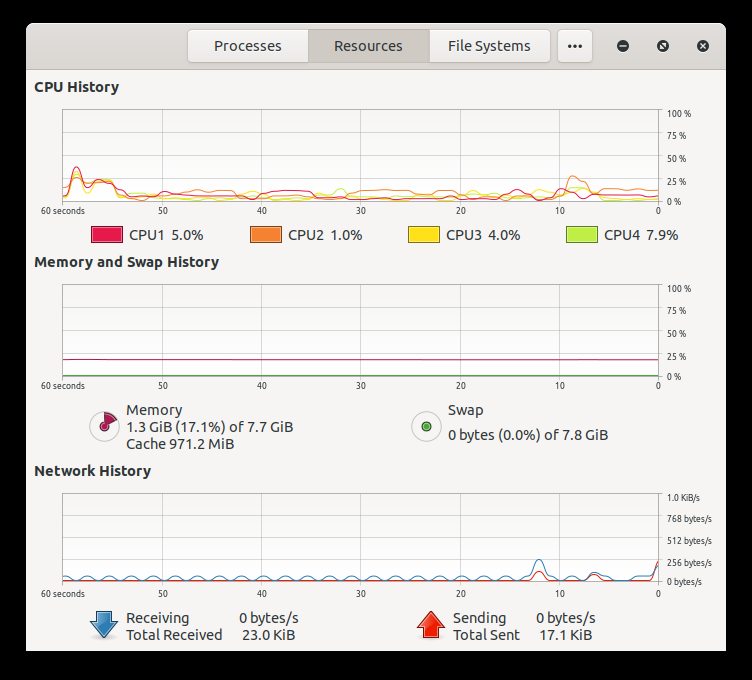Switch to the Processes tab
This screenshot has height=680, width=752.
[x=247, y=46]
